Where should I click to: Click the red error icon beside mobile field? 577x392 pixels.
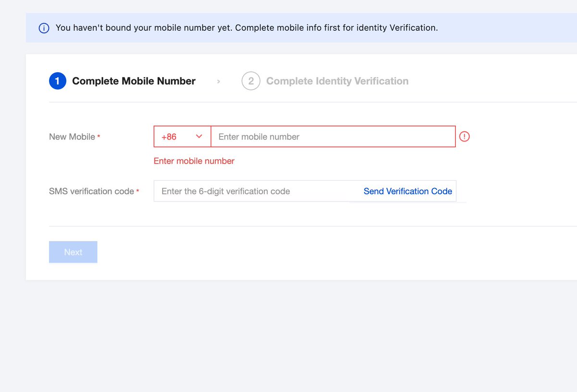tap(464, 137)
